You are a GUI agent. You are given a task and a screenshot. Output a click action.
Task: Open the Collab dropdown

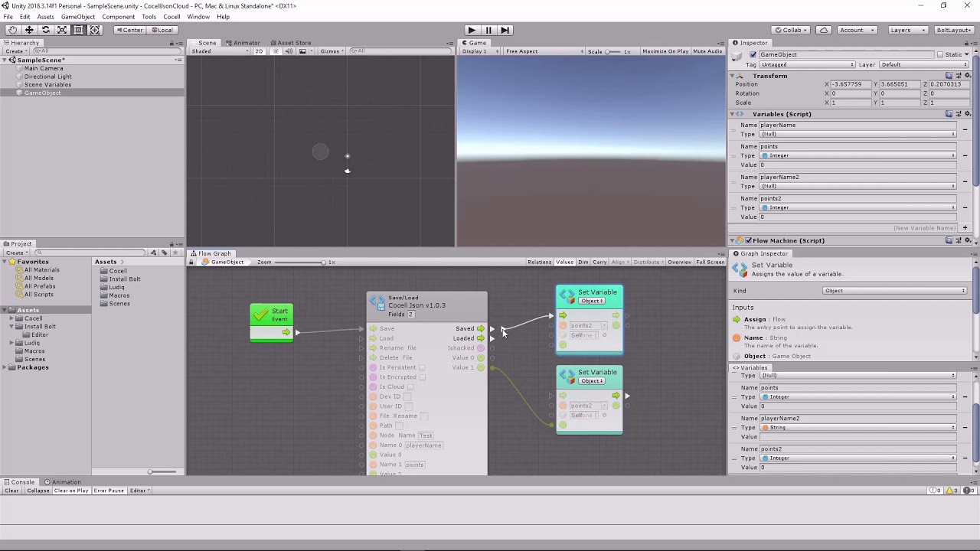[x=792, y=30]
